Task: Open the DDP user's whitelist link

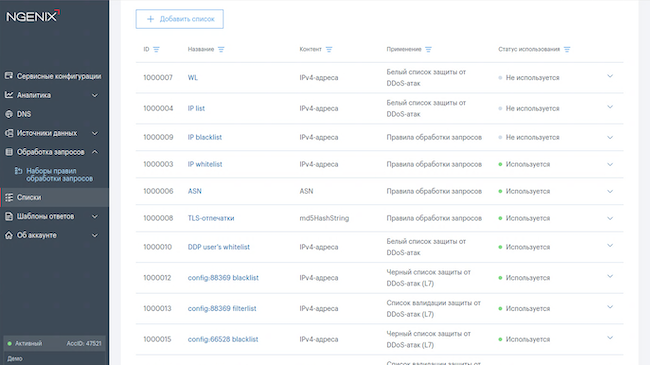Action: [x=218, y=247]
